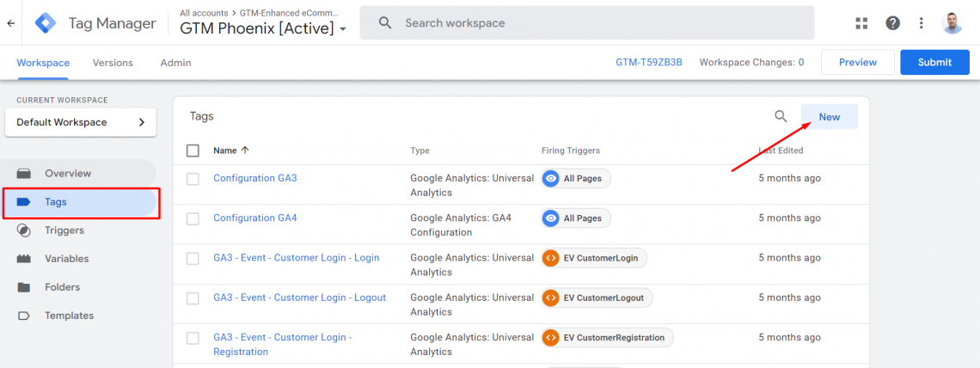980x368 pixels.
Task: Click the New tag button
Action: (829, 117)
